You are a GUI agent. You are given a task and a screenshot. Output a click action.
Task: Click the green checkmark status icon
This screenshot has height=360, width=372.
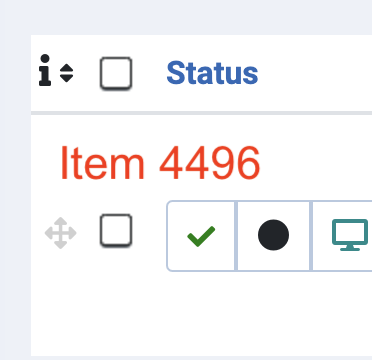(x=201, y=236)
